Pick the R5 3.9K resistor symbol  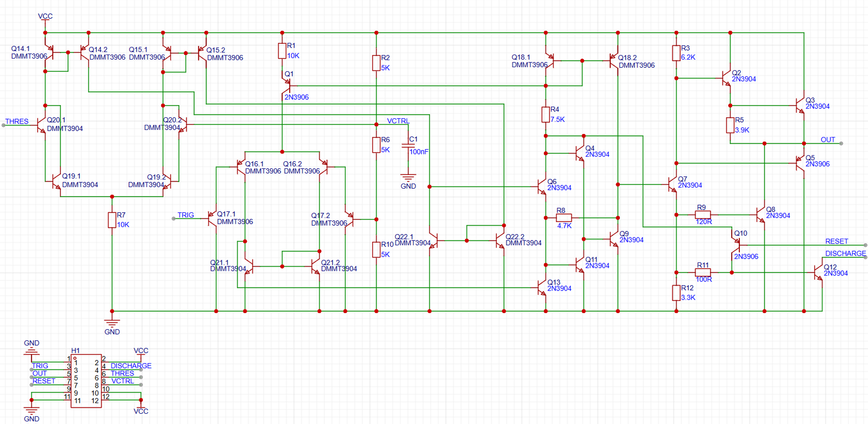[730, 125]
